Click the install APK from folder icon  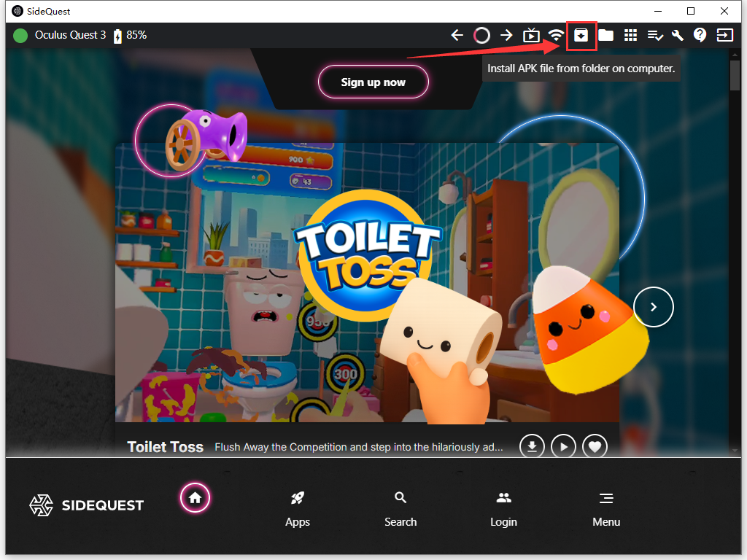coord(581,35)
